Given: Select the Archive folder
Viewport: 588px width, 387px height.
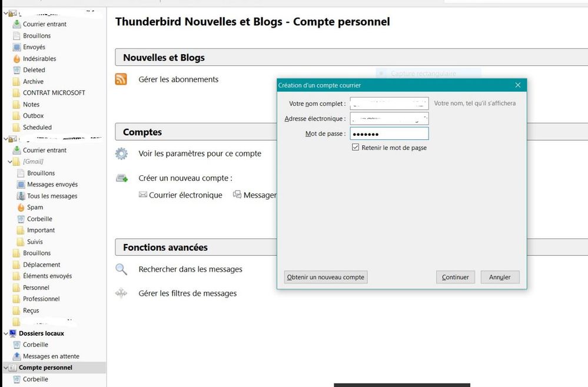Looking at the screenshot, I should (33, 81).
